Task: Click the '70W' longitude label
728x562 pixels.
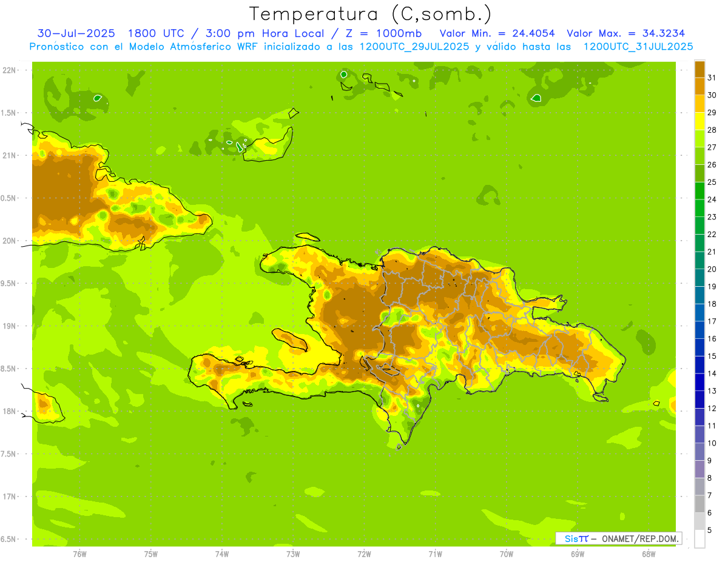Action: coord(507,554)
